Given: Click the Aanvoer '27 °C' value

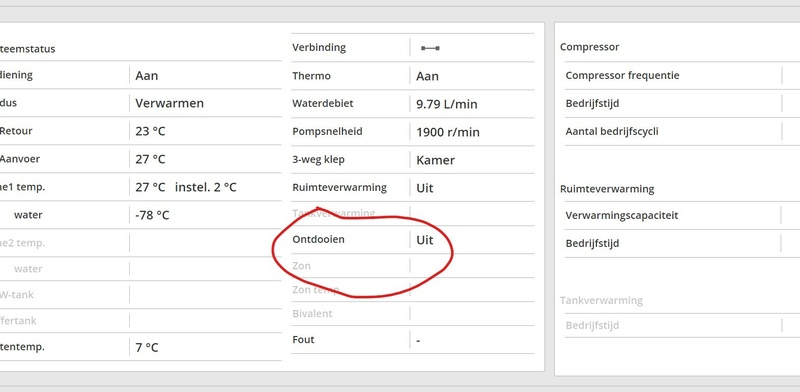Looking at the screenshot, I should [x=150, y=159].
